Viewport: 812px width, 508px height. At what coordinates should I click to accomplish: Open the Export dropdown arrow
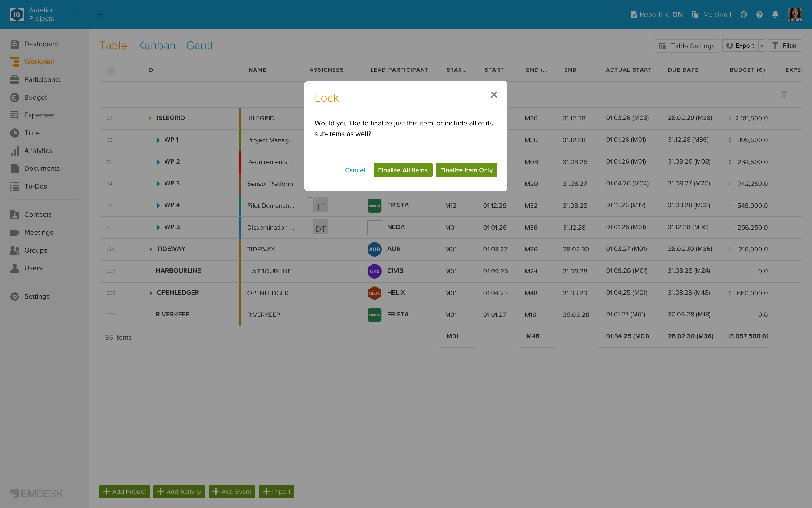coord(762,46)
